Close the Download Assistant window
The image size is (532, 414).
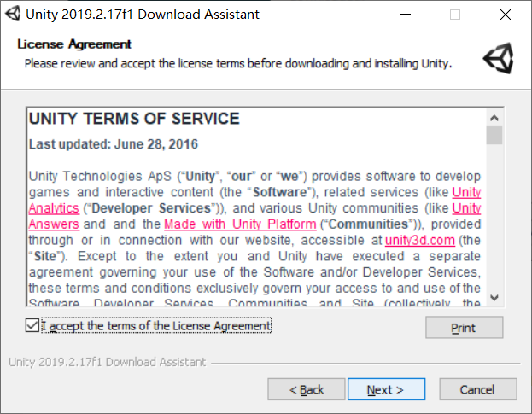pos(506,15)
